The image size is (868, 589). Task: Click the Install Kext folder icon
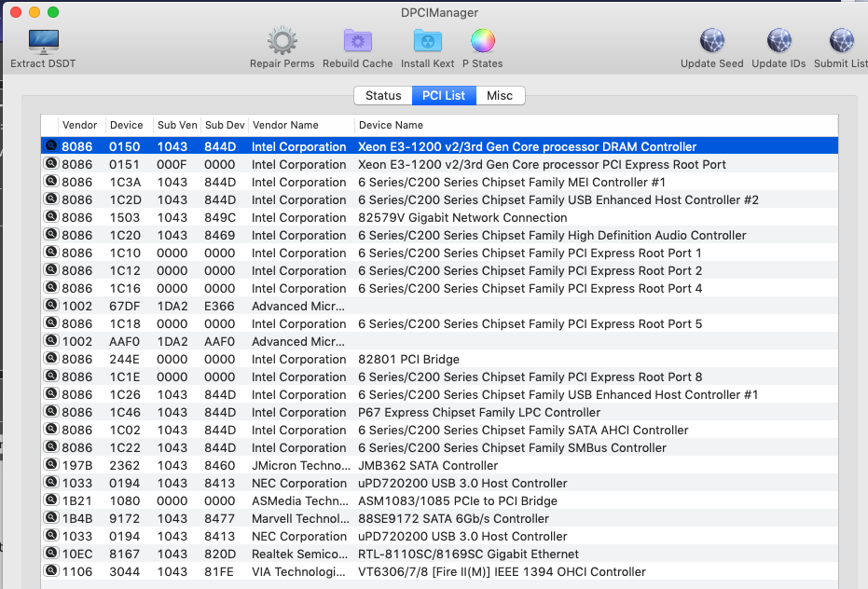click(x=427, y=41)
